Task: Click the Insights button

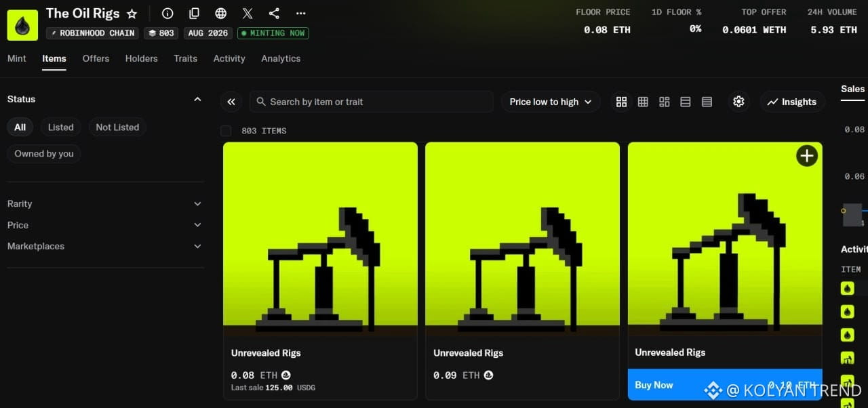Action: 792,102
